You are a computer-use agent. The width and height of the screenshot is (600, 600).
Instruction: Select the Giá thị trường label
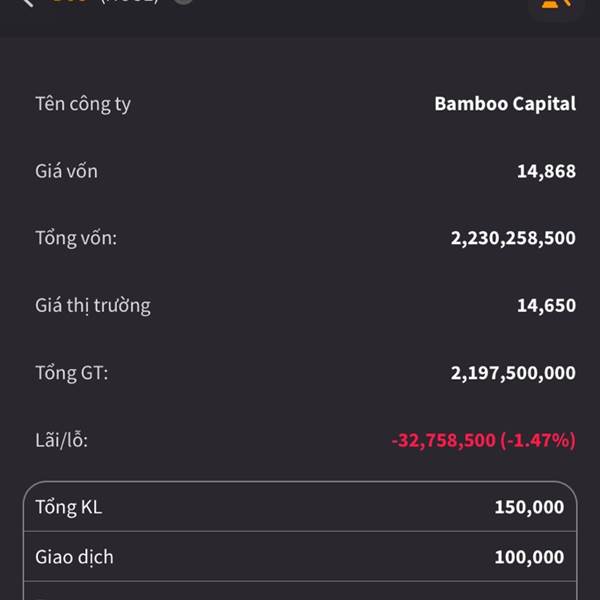(x=93, y=306)
